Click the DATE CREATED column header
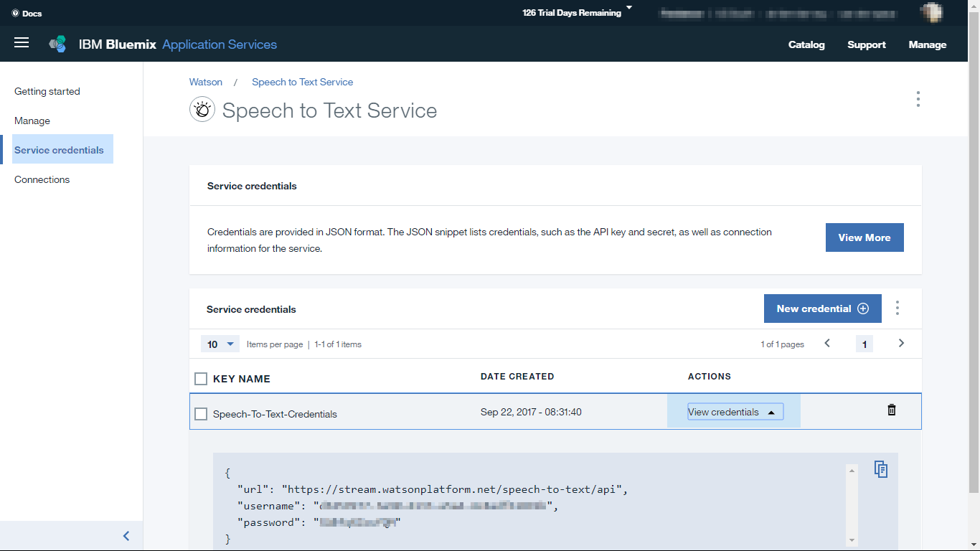 [x=517, y=376]
